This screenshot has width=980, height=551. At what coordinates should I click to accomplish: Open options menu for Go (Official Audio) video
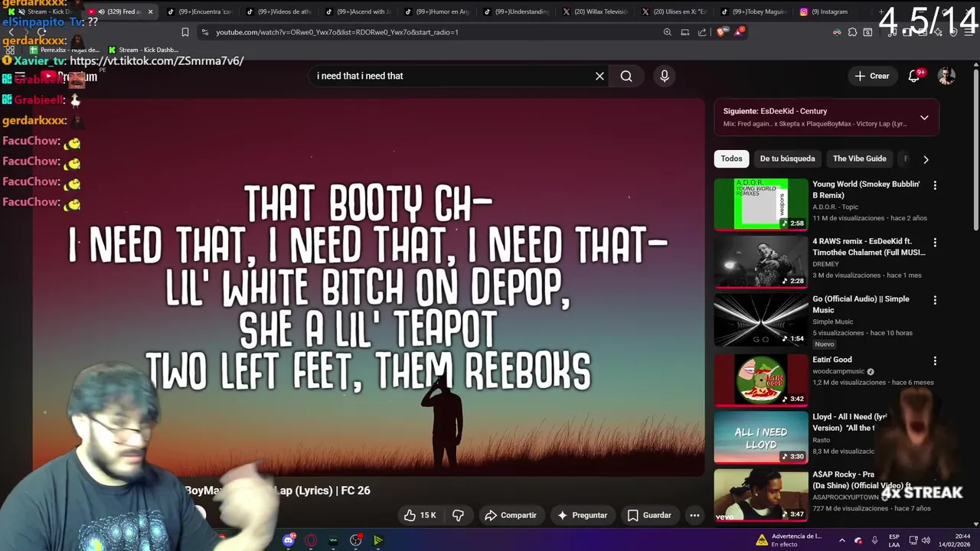click(x=935, y=300)
